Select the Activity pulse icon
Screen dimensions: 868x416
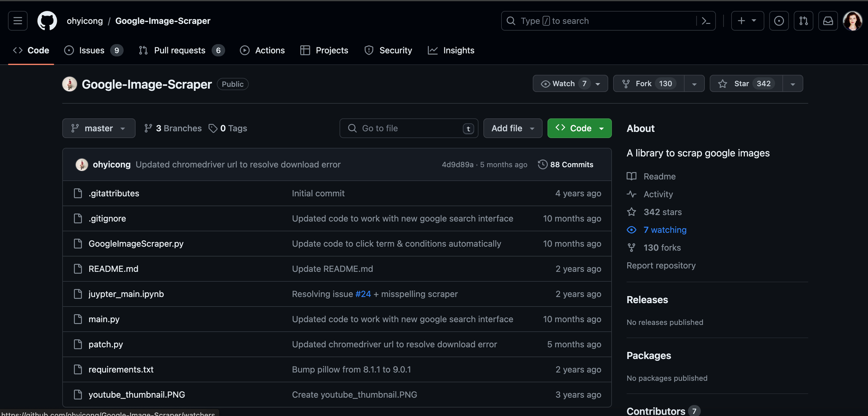point(632,194)
